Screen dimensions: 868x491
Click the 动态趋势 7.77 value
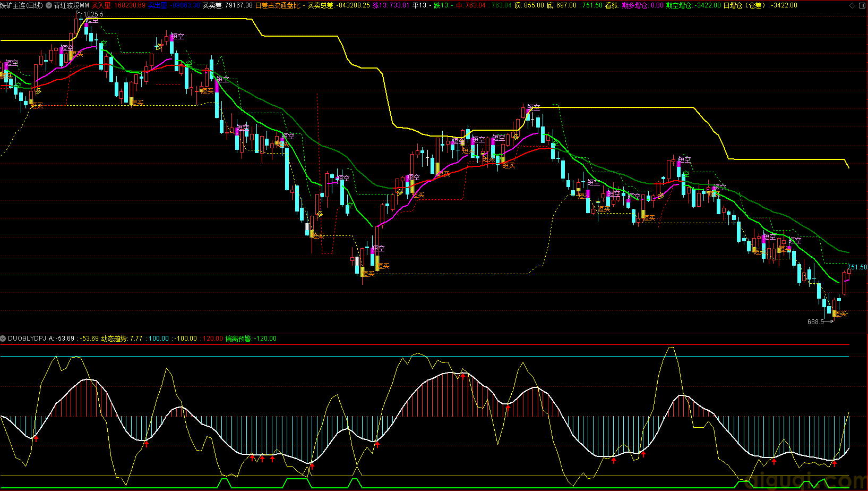pyautogui.click(x=122, y=338)
